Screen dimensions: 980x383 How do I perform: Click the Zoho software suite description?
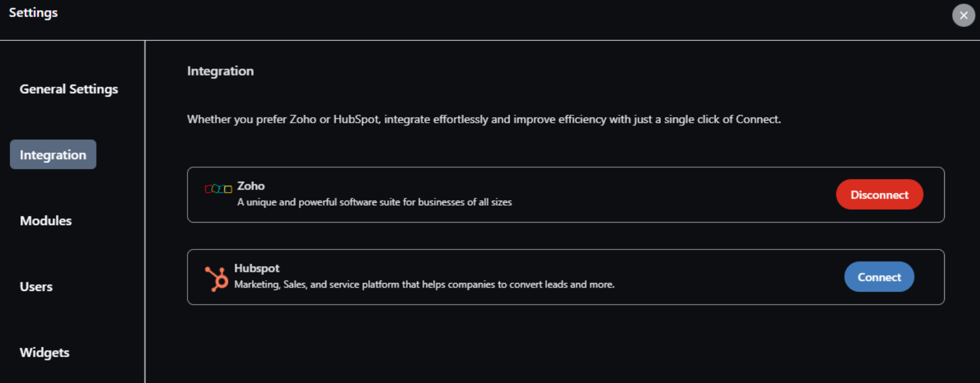[374, 202]
